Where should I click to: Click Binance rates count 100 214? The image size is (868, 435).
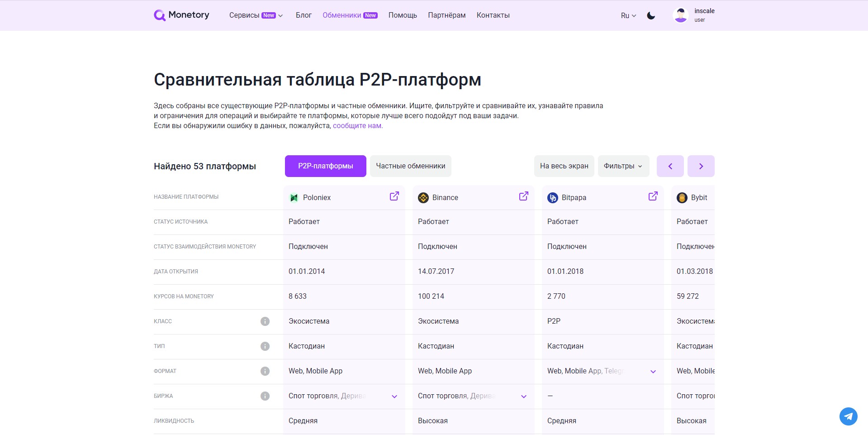point(431,296)
